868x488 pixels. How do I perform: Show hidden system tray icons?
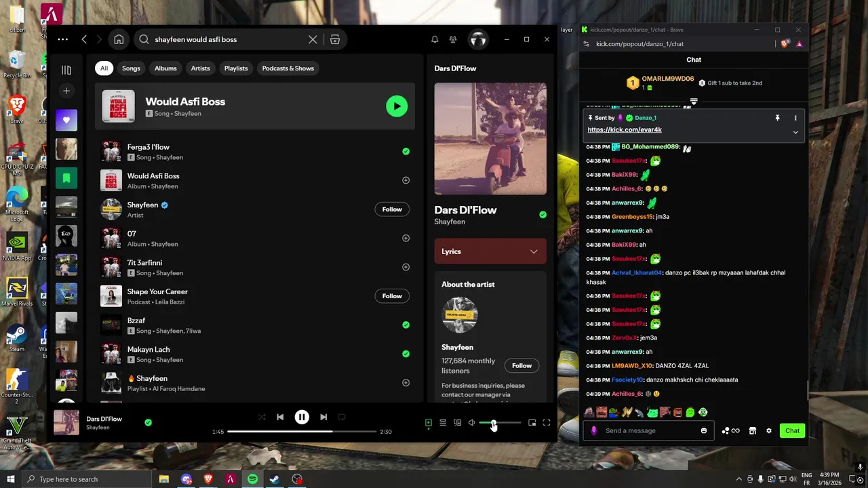click(x=738, y=479)
